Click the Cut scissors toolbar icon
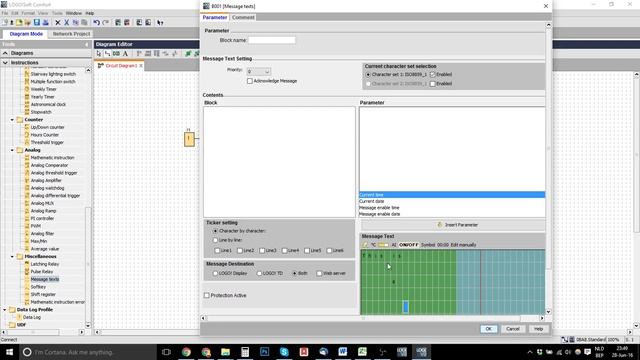 pos(67,22)
